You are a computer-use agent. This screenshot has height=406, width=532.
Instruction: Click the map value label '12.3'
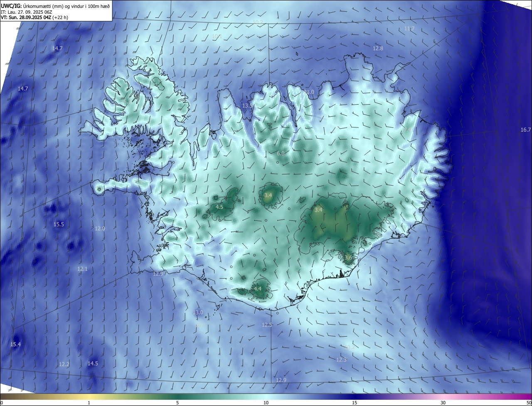tap(341, 360)
